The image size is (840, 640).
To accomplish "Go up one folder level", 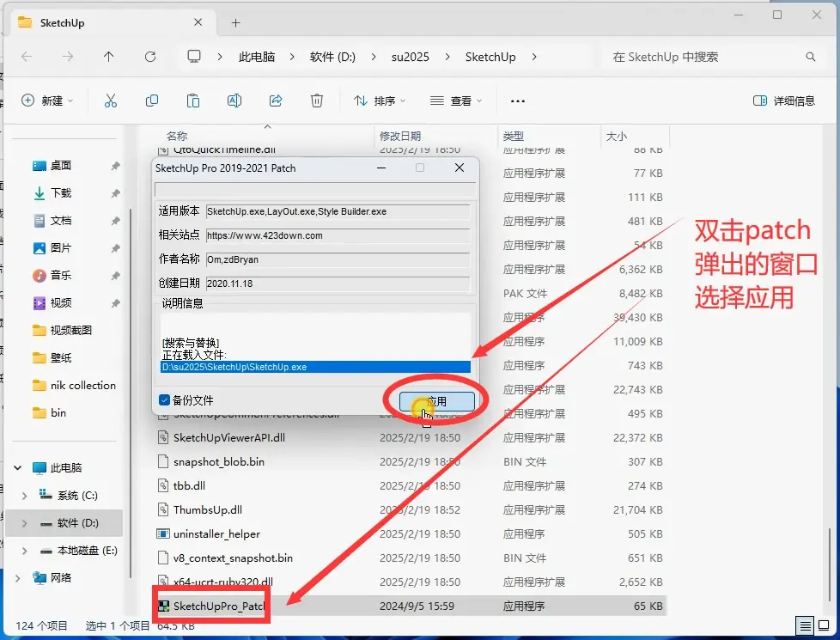I will [x=109, y=57].
